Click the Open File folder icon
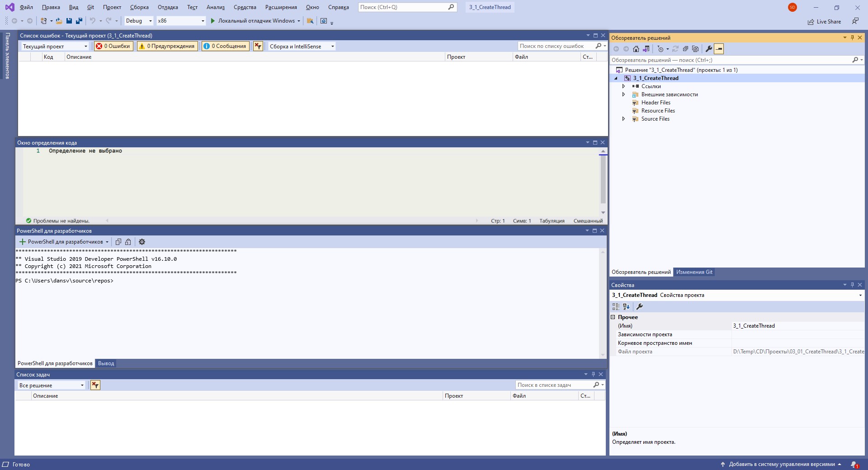868x470 pixels. pos(59,21)
